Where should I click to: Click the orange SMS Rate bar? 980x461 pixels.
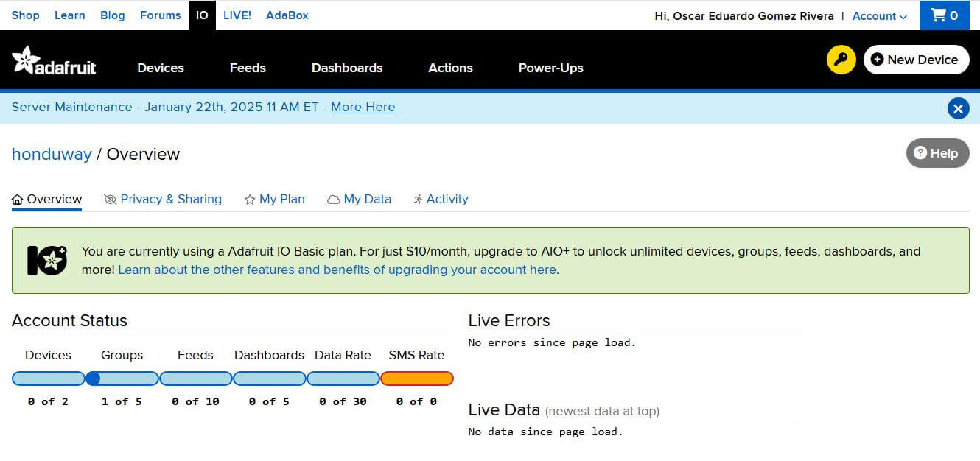pyautogui.click(x=417, y=379)
